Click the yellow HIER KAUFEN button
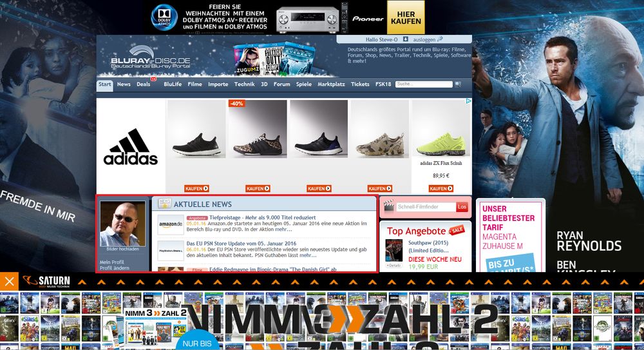644x350 pixels. pyautogui.click(x=406, y=17)
